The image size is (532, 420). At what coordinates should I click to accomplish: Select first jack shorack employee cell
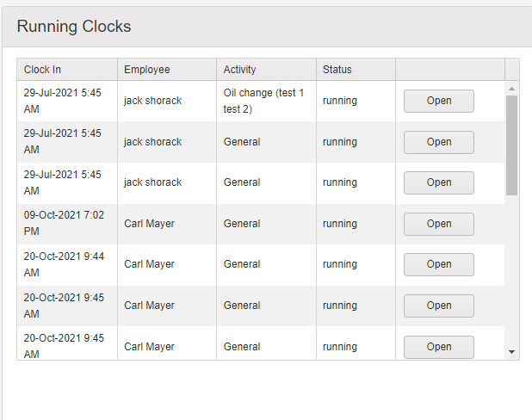(167, 101)
